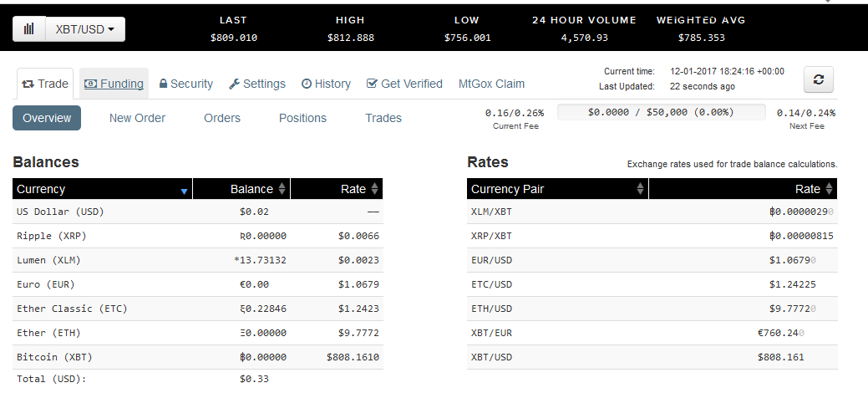Open the XBT/USD pair dropdown
868x393 pixels.
click(x=84, y=28)
